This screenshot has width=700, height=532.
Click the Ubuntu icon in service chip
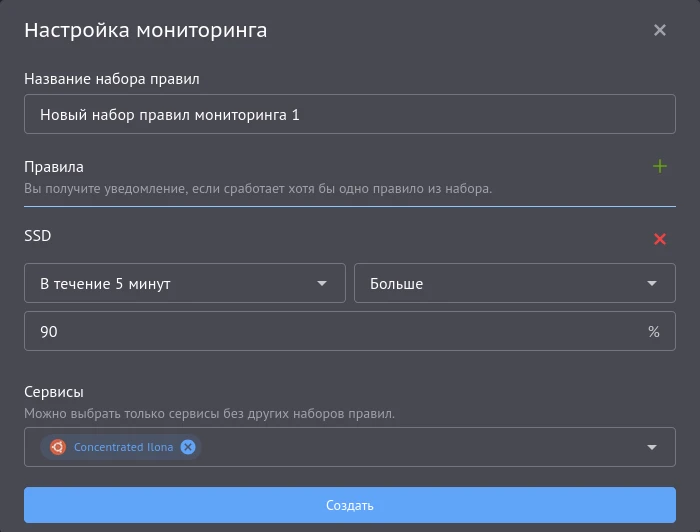tap(58, 447)
